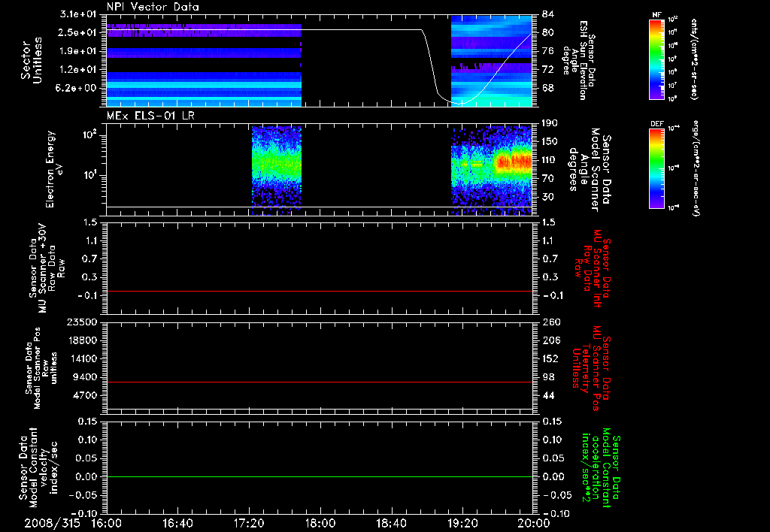Click the '14100' scanner position tick label
The width and height of the screenshot is (770, 532).
coord(82,358)
